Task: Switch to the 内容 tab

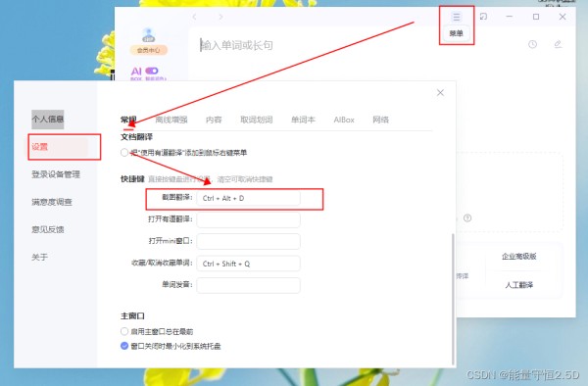Action: [214, 120]
